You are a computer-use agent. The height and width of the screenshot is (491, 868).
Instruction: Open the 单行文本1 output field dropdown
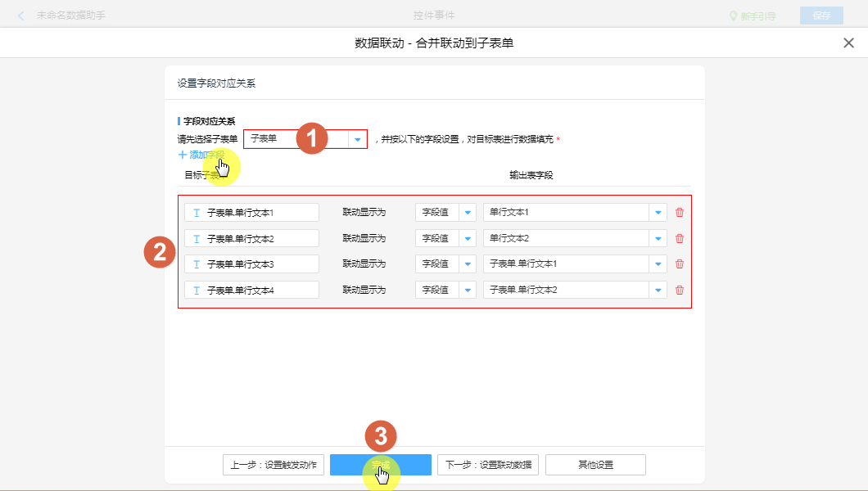pyautogui.click(x=658, y=213)
